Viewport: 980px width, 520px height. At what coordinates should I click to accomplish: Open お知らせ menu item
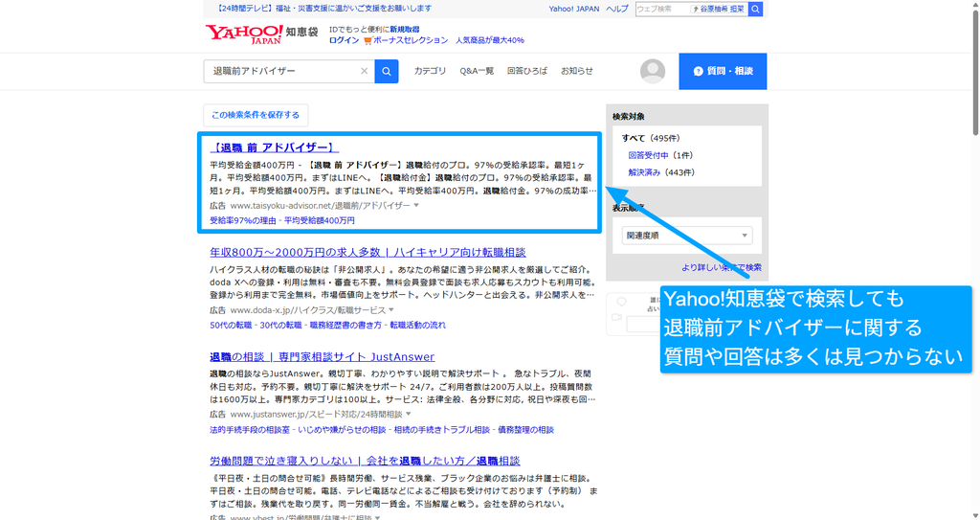click(577, 71)
